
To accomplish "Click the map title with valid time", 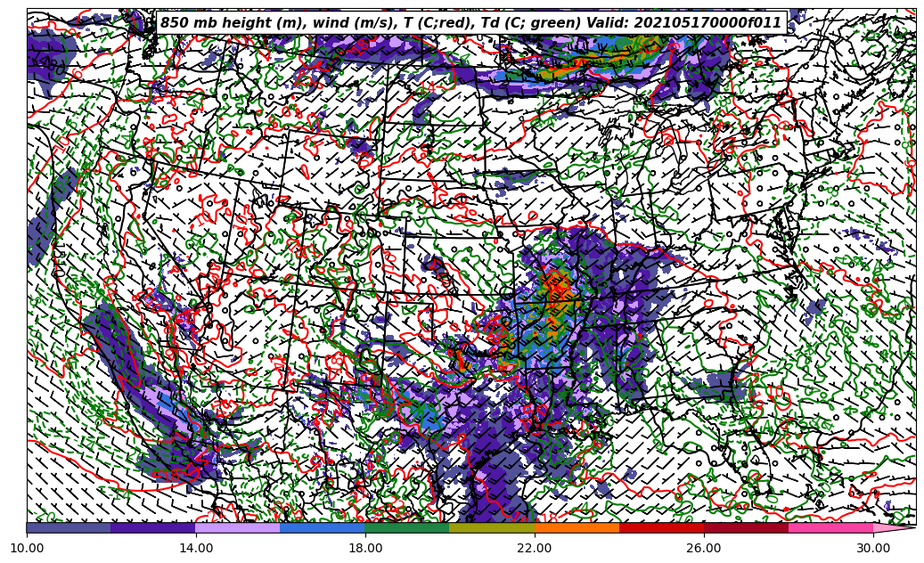I will pos(470,23).
